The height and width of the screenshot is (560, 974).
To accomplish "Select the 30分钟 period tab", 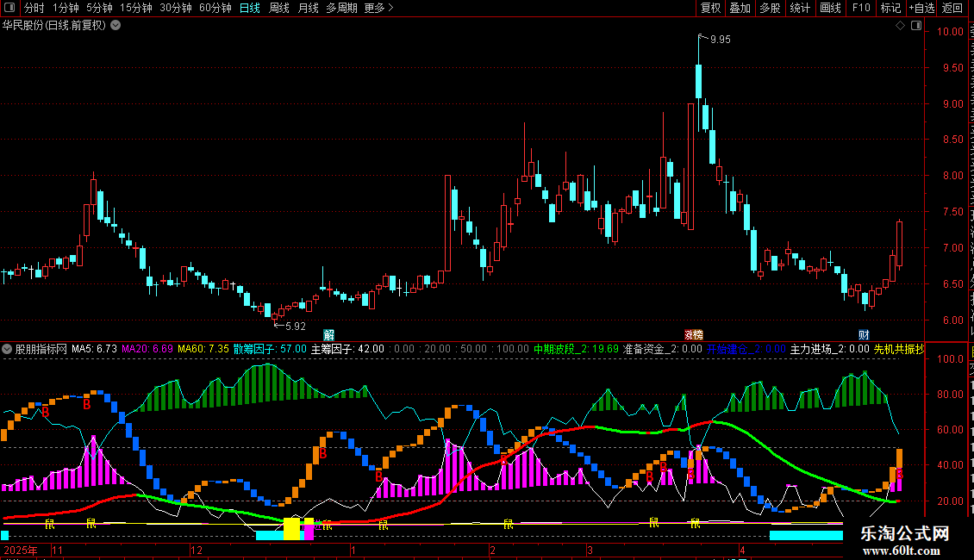I will (x=176, y=8).
